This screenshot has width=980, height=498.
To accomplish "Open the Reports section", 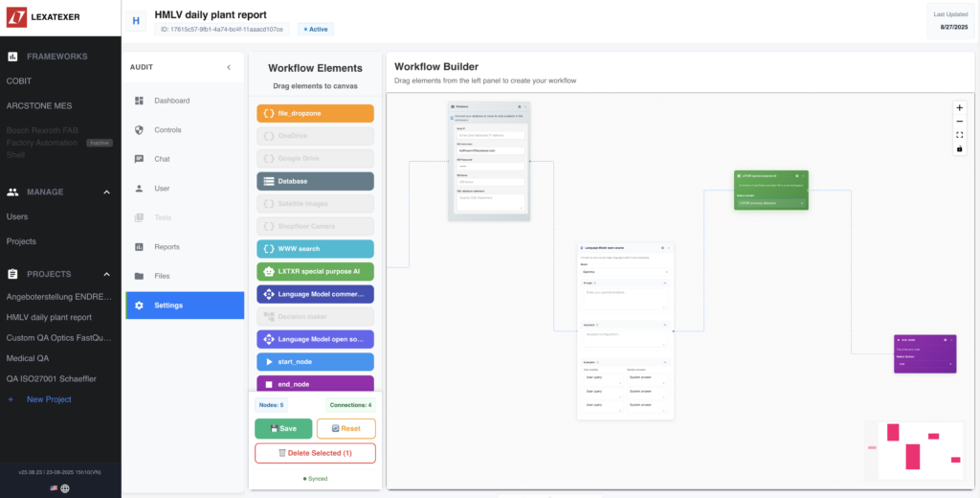I will (x=167, y=247).
